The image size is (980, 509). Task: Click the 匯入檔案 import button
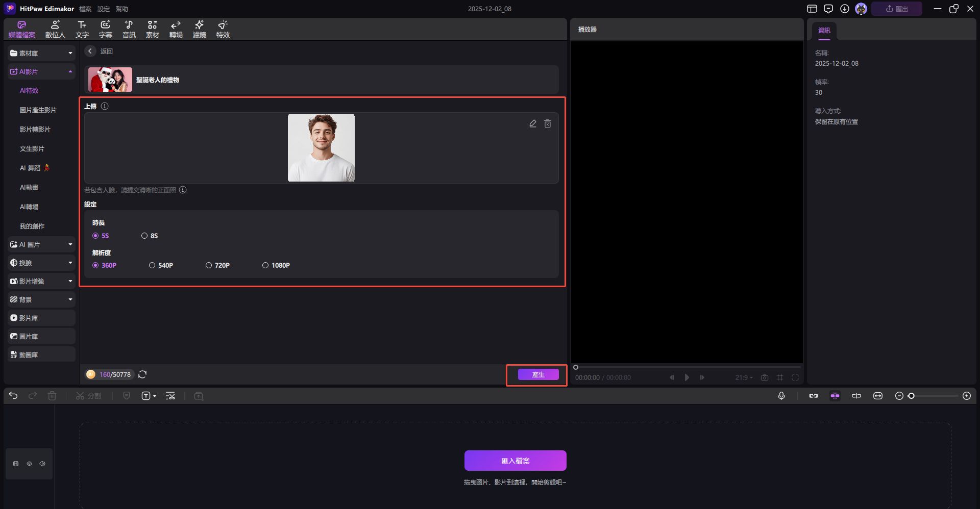(x=515, y=461)
